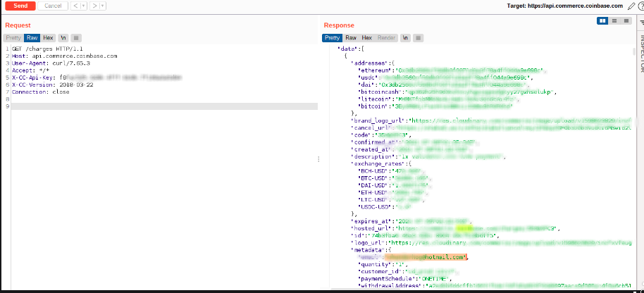The height and width of the screenshot is (293, 644).
Task: Open the previous-request history dropdown arrow
Action: click(84, 6)
